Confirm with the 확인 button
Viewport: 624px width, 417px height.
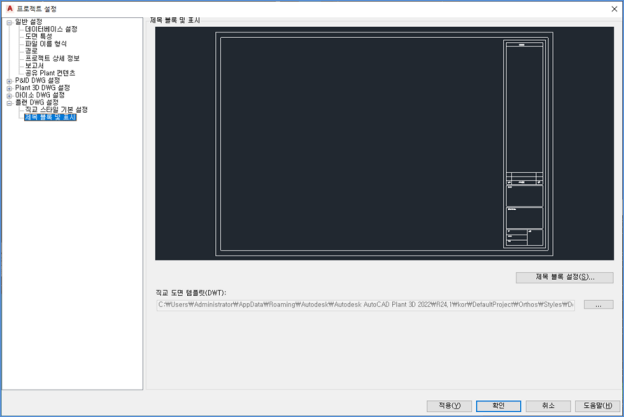(x=499, y=406)
